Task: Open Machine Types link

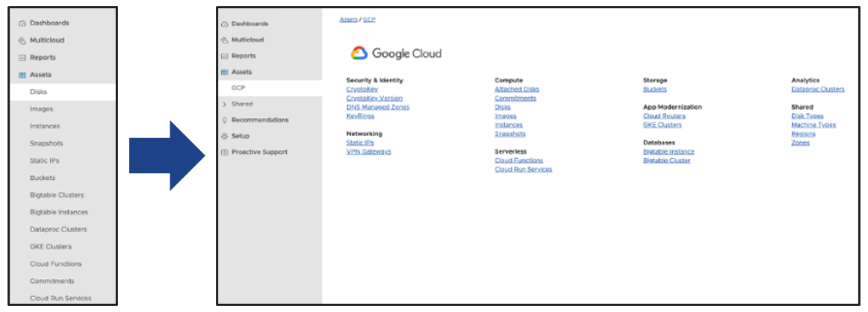Action: [813, 125]
